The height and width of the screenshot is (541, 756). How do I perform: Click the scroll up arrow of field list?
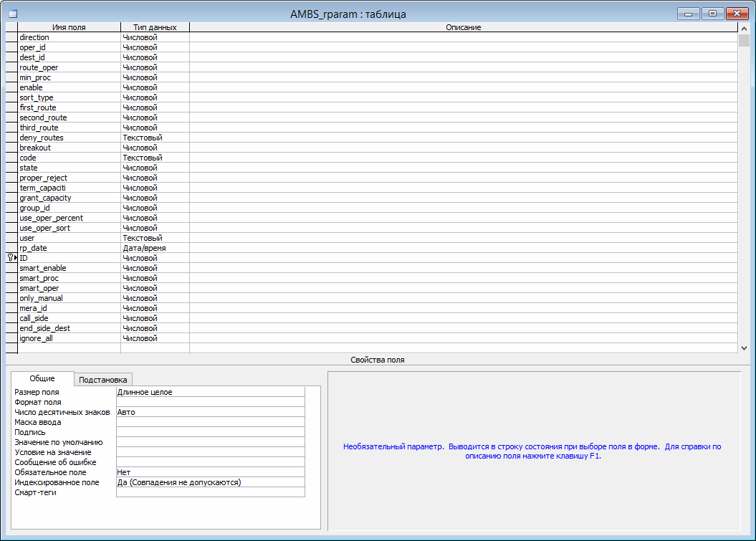(x=744, y=27)
